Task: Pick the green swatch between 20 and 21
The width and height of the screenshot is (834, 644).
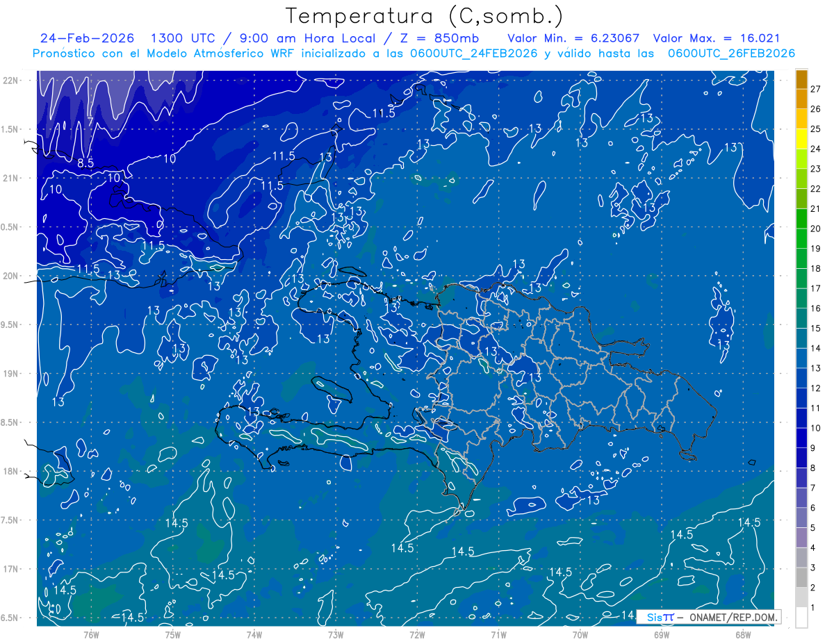Action: (x=801, y=218)
